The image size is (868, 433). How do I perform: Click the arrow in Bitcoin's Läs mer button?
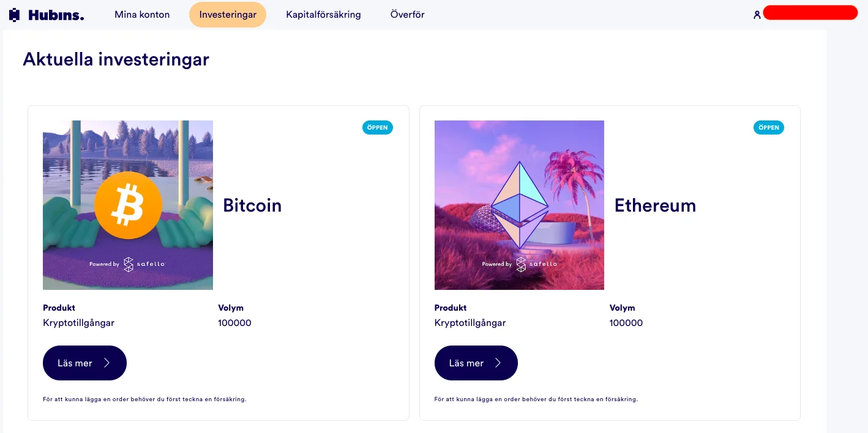point(107,363)
